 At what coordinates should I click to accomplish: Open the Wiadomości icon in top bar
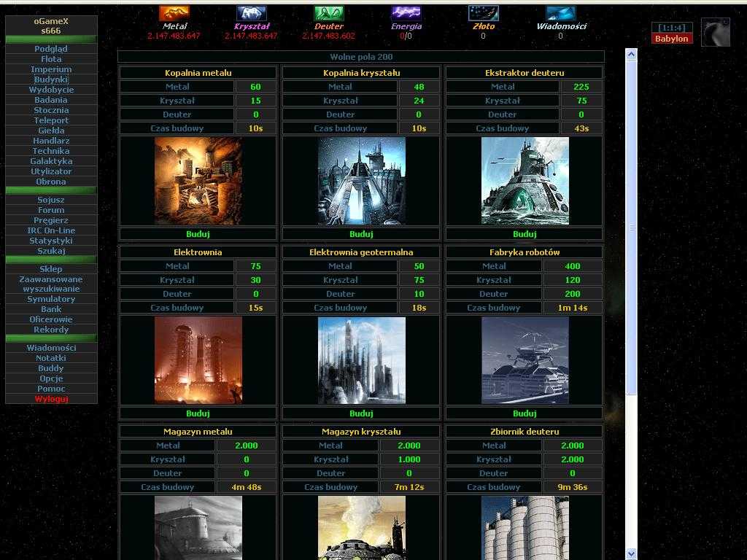[x=560, y=13]
